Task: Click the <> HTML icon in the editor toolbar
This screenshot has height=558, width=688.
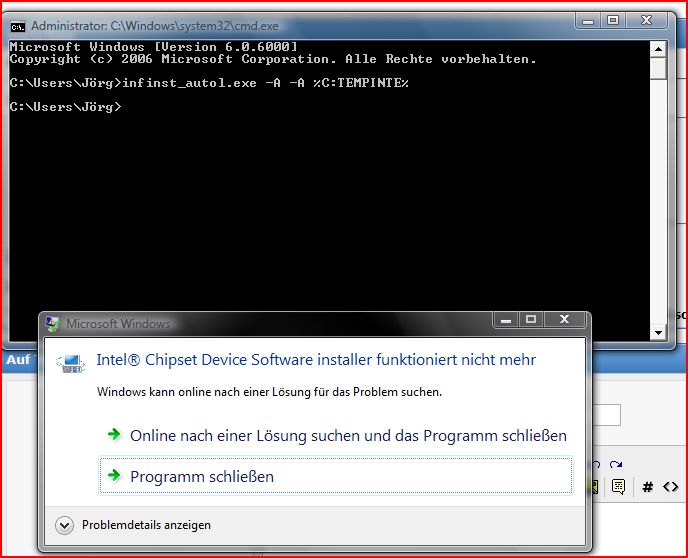Action: tap(670, 486)
